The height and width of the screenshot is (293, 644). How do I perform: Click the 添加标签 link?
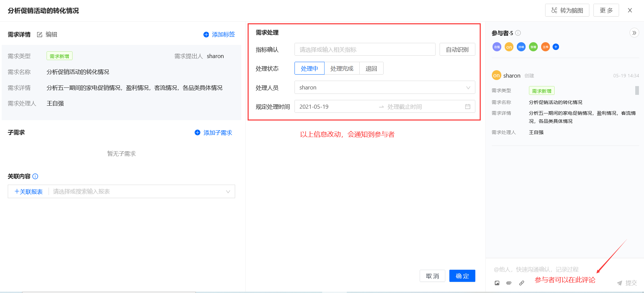tap(223, 34)
